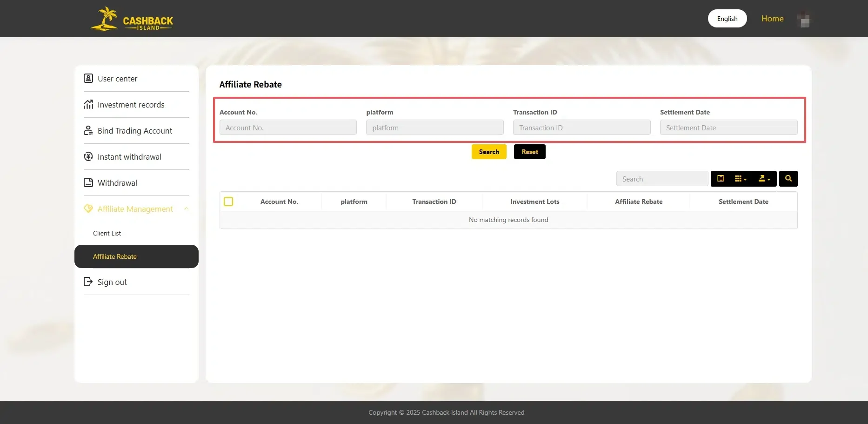The width and height of the screenshot is (868, 424).
Task: Go to Home via top navigation
Action: 772,18
